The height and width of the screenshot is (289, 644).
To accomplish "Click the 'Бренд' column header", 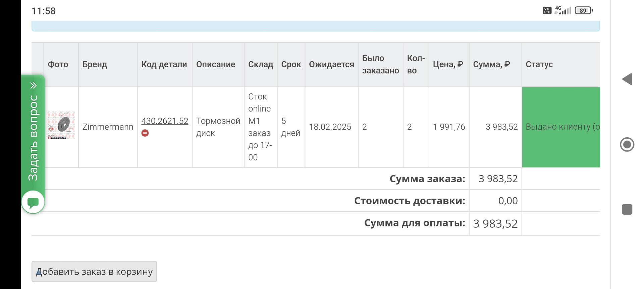I will 95,64.
